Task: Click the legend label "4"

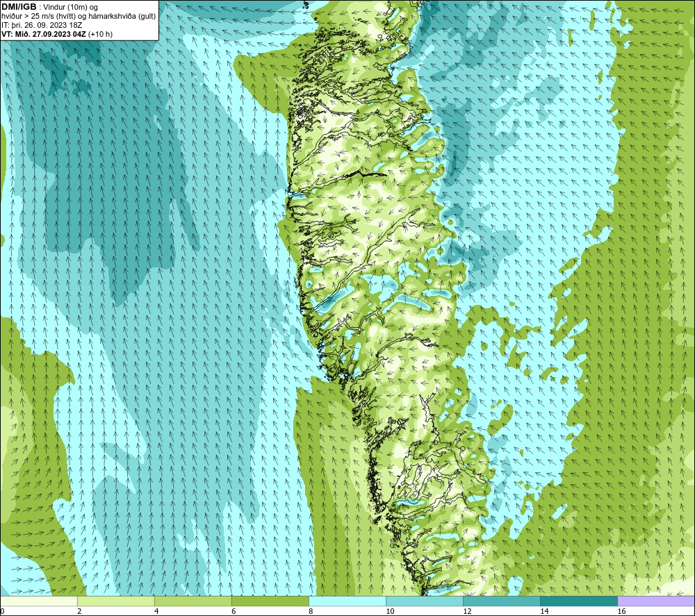Action: [x=156, y=611]
